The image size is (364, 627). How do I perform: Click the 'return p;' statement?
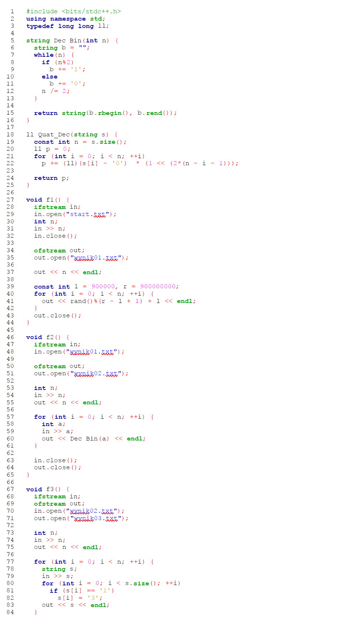pos(52,178)
